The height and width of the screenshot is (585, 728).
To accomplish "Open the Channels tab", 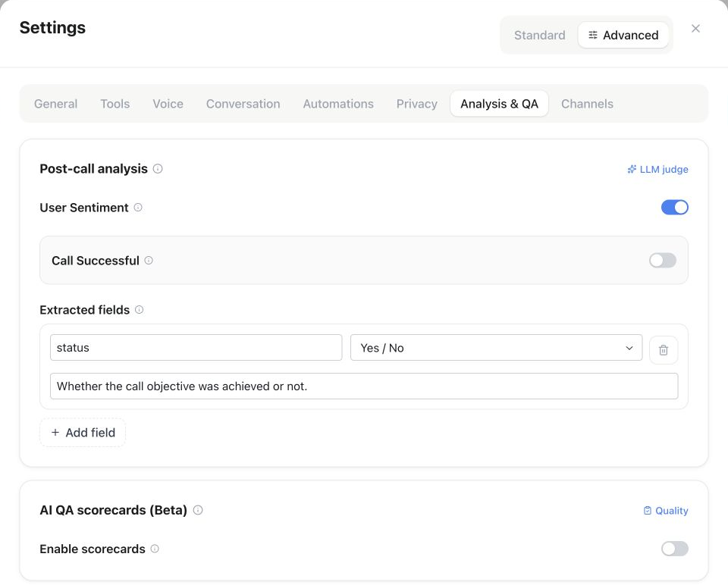I will click(x=587, y=104).
